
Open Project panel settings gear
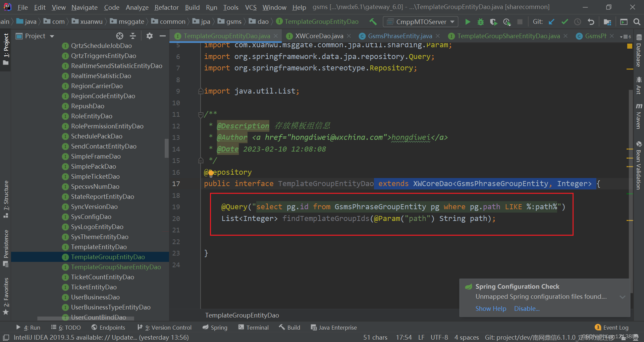click(150, 36)
